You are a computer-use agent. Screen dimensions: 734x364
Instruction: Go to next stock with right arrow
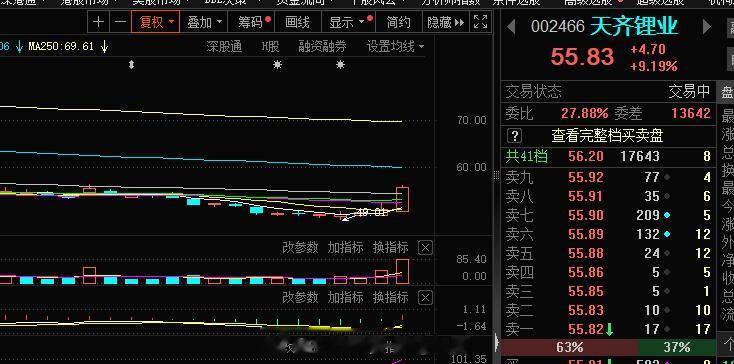[706, 27]
